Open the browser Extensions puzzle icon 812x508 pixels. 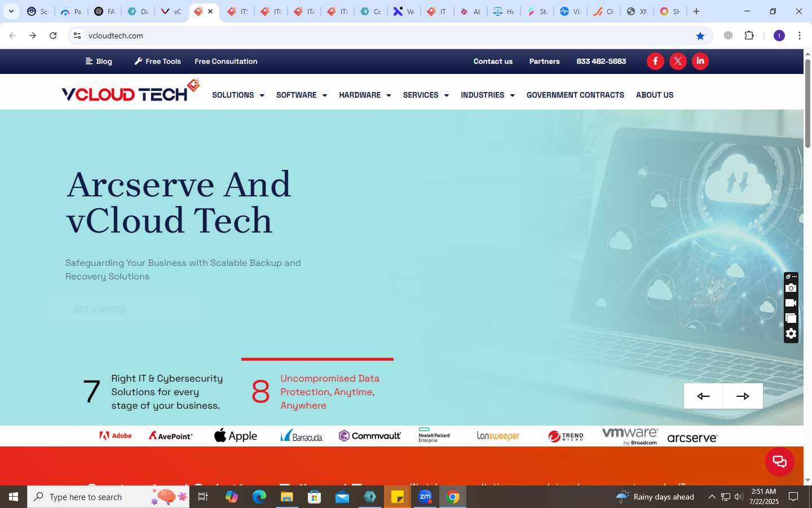click(749, 36)
